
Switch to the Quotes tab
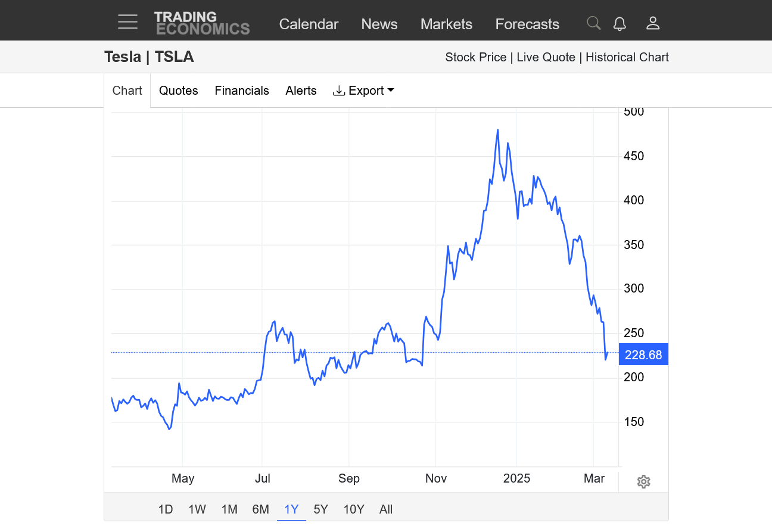(x=178, y=91)
